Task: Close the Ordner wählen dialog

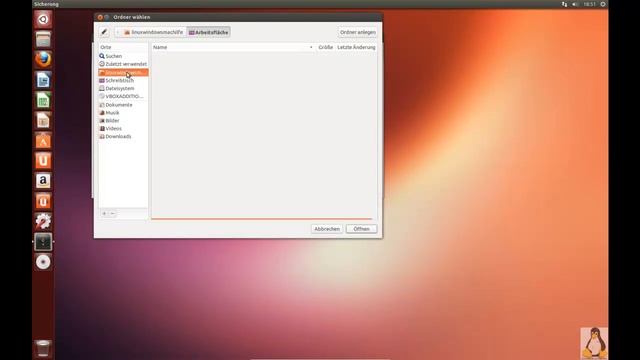Action: [100, 17]
